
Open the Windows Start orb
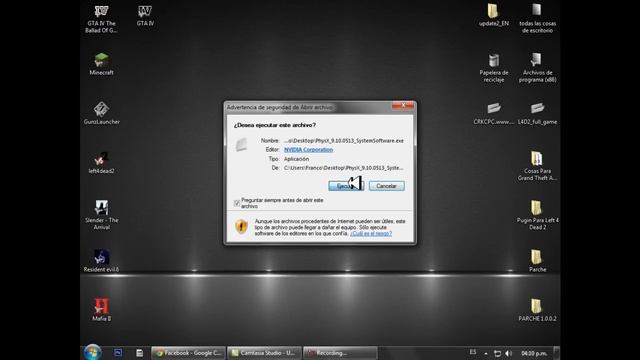93,352
